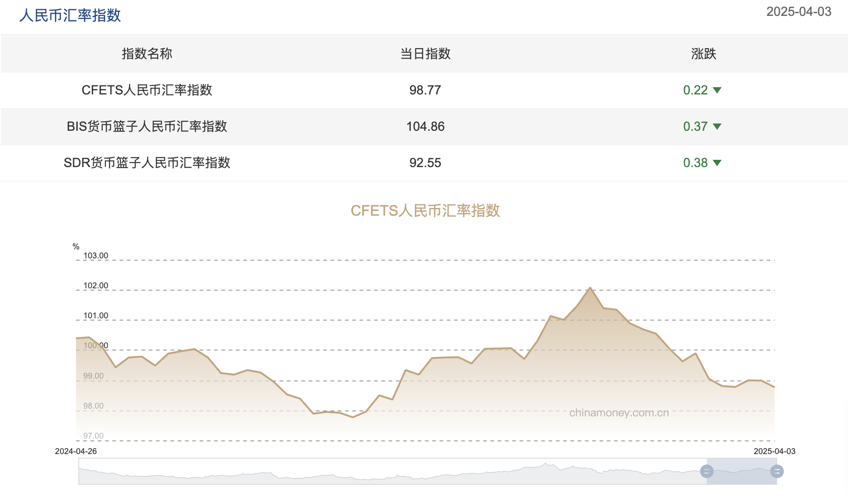Click the green down arrow beside 0.37

pos(718,127)
